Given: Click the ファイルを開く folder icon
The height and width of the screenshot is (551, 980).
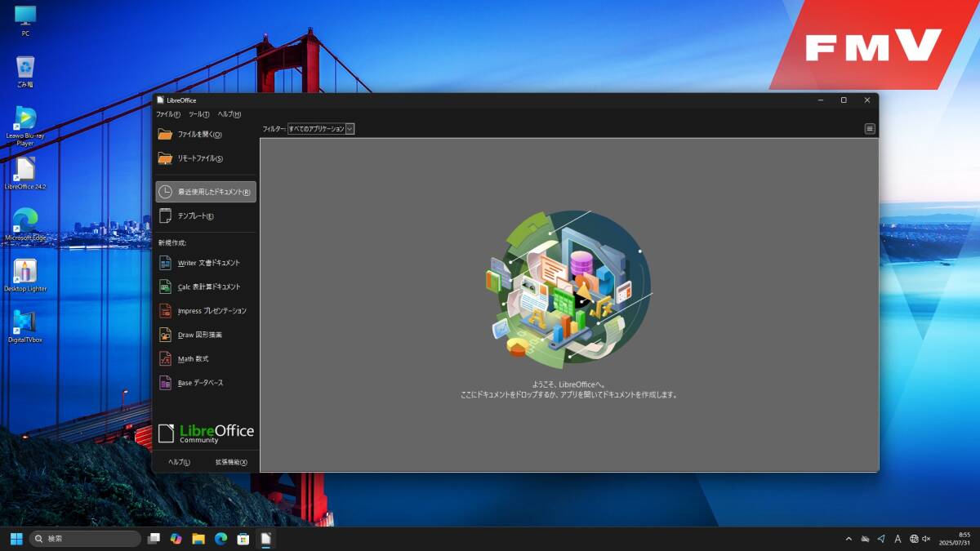Looking at the screenshot, I should tap(165, 135).
